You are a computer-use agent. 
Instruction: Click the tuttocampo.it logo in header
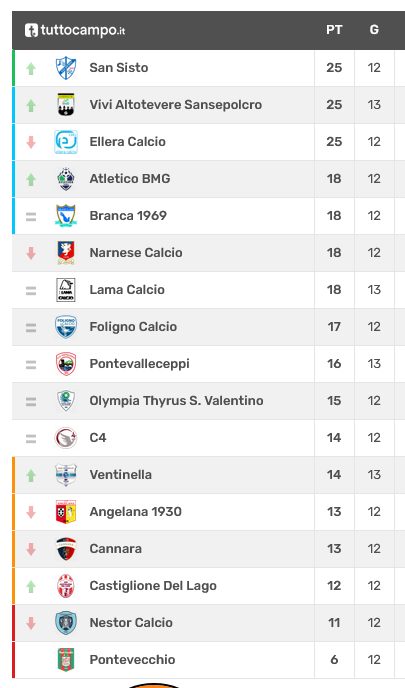[x=75, y=30]
